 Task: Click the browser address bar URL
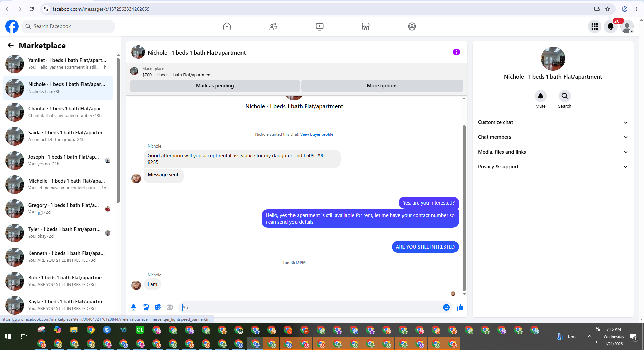coord(101,9)
